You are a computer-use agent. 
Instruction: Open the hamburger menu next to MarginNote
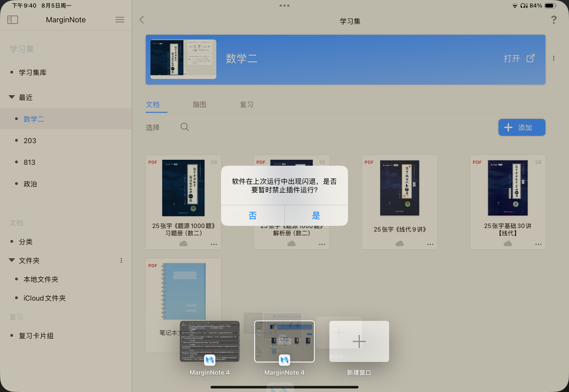120,20
